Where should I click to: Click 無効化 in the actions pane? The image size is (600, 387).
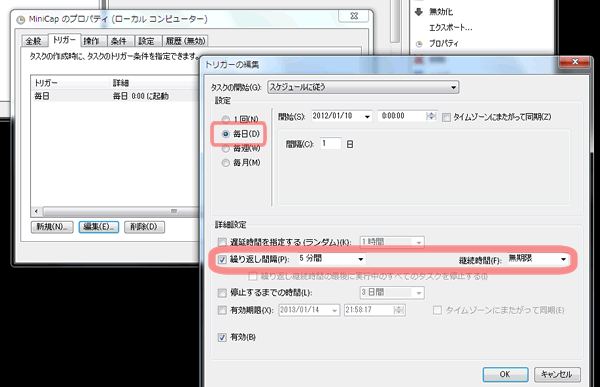click(x=441, y=11)
